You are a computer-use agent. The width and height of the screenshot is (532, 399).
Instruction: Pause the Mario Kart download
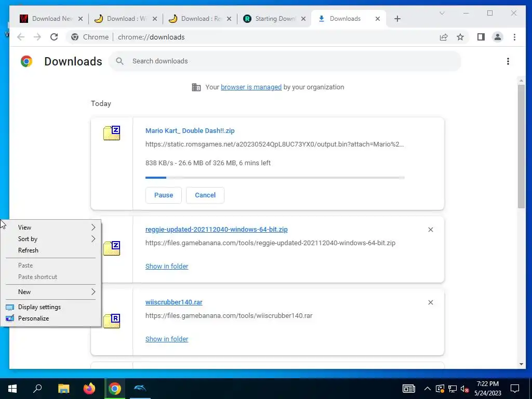pyautogui.click(x=164, y=195)
